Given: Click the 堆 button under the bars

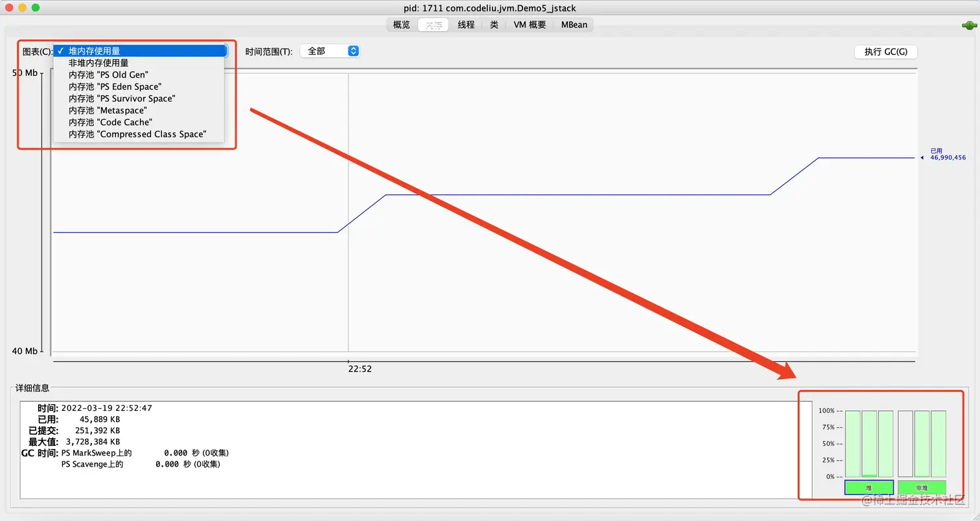Looking at the screenshot, I should (869, 487).
